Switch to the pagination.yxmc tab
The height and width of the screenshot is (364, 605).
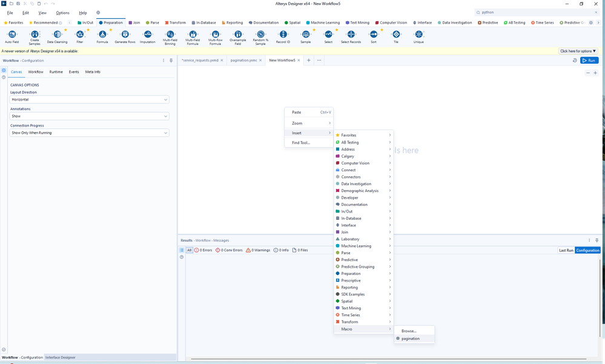coord(243,60)
